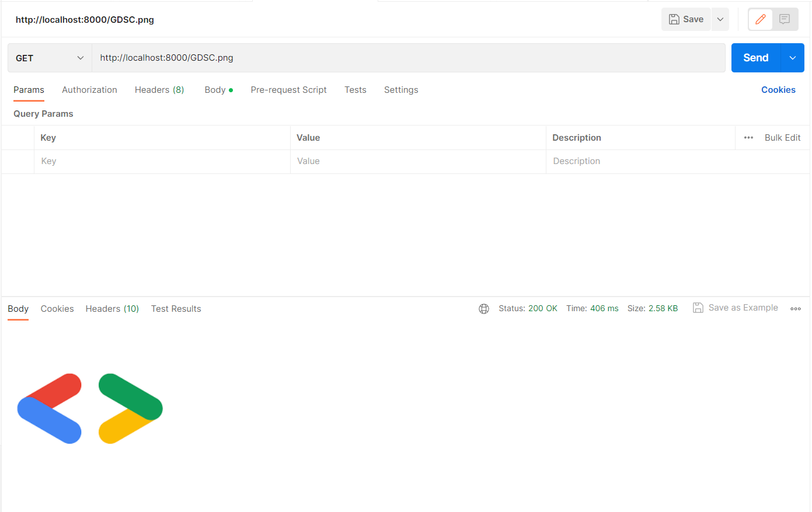Click Bulk Edit for query params

[x=782, y=137]
